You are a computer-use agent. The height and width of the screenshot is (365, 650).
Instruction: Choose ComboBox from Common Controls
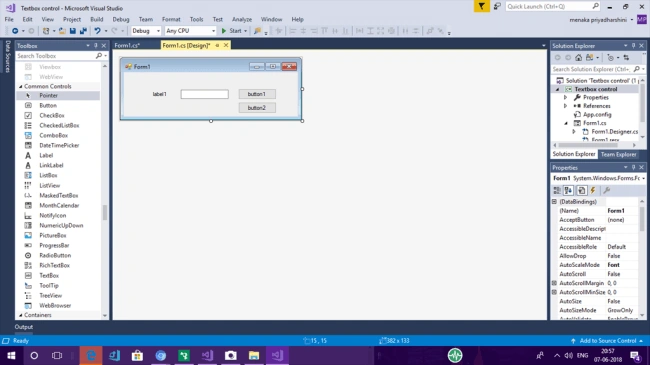(53, 135)
